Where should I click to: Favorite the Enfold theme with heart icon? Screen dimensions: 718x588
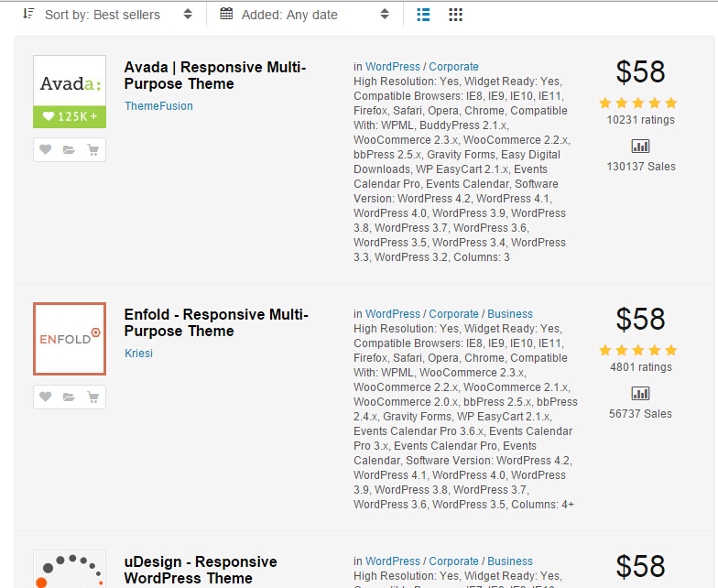[x=46, y=397]
